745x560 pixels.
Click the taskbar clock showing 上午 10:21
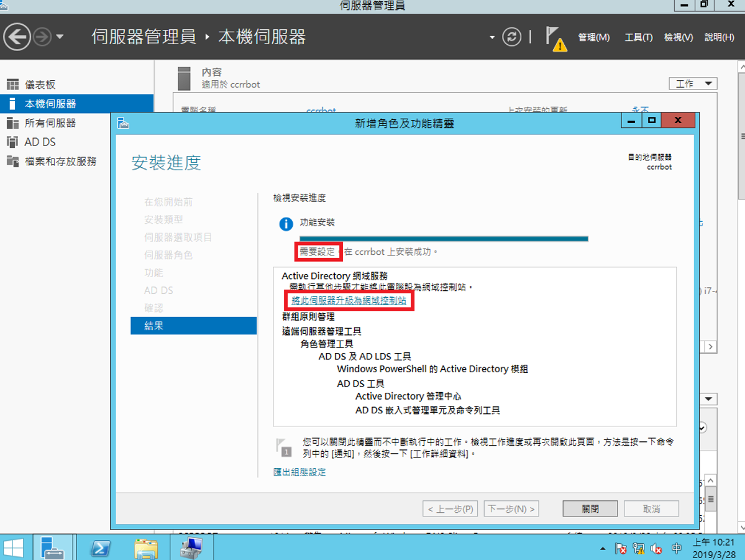pyautogui.click(x=714, y=548)
